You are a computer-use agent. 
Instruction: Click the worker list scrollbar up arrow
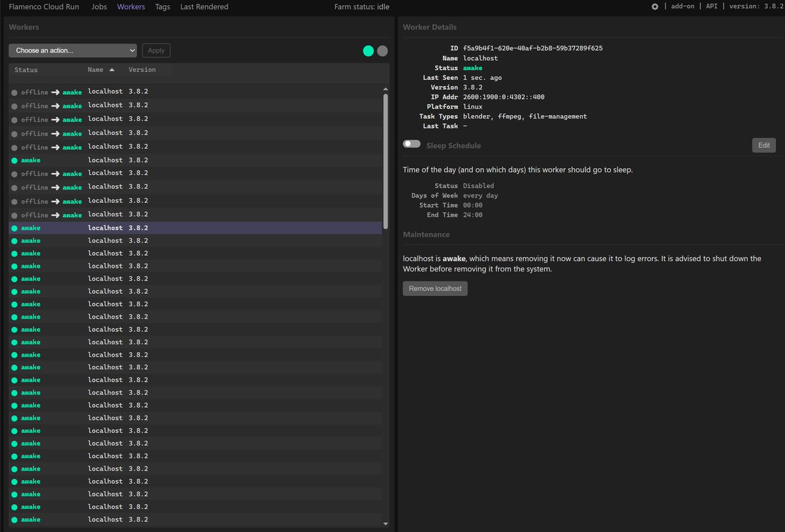[x=385, y=89]
